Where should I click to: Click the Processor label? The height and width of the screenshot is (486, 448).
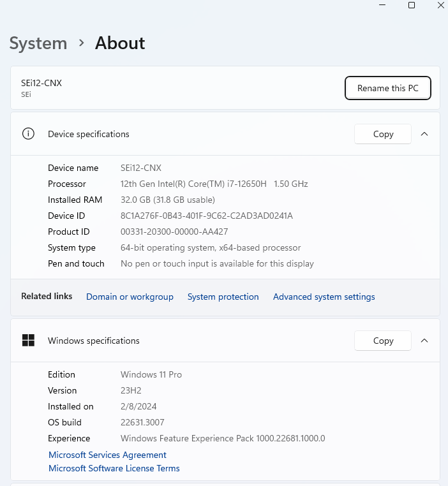tap(66, 184)
